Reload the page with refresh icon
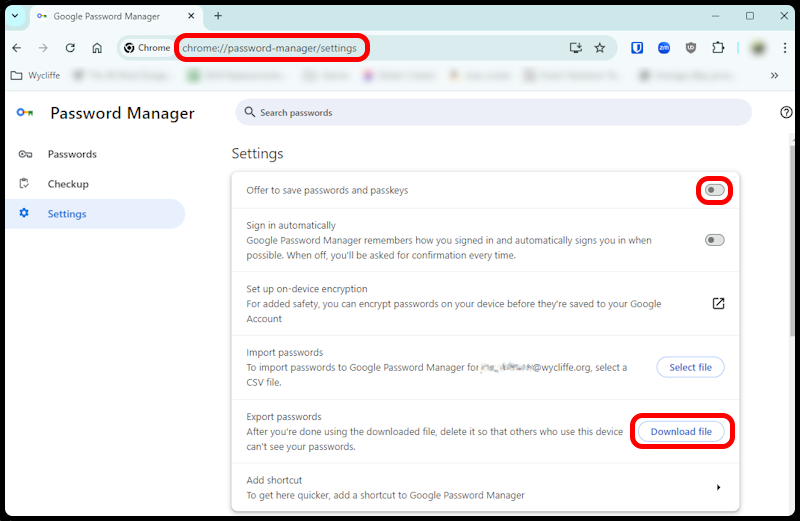This screenshot has height=521, width=800. click(x=70, y=48)
